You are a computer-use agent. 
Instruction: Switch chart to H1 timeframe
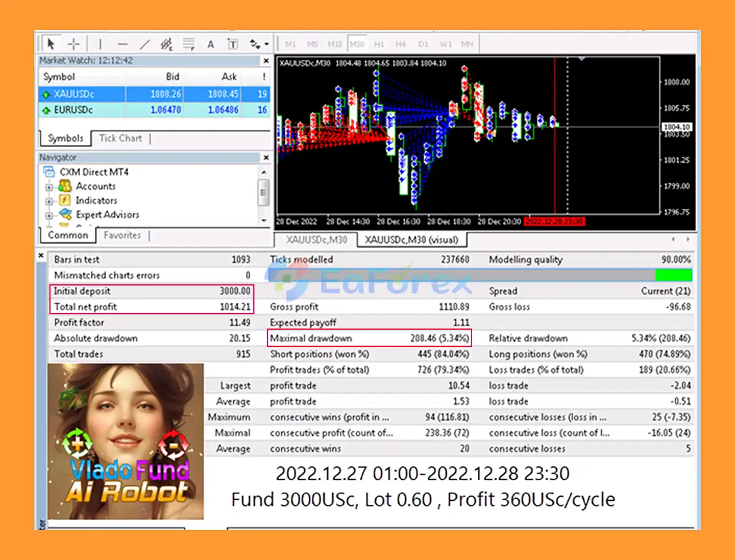[x=379, y=44]
